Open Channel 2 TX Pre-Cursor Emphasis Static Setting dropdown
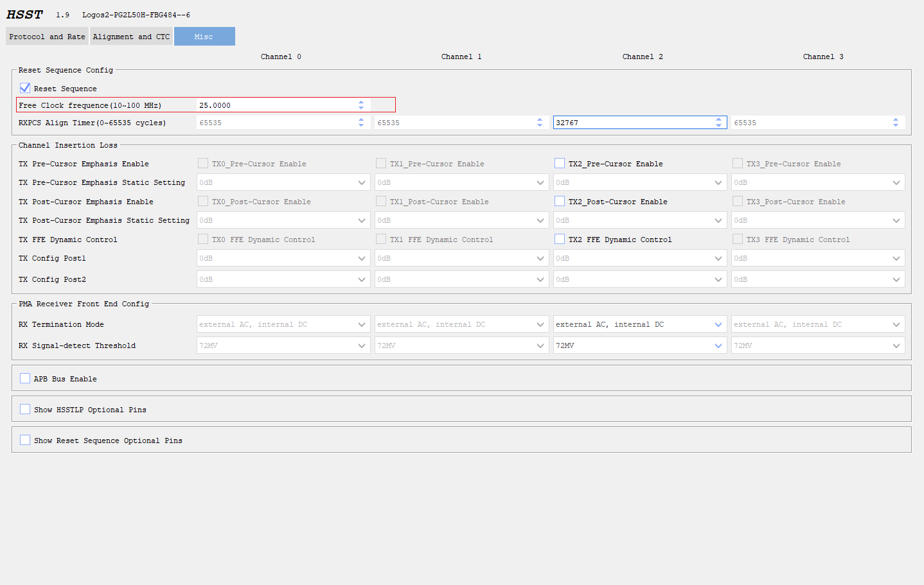Image resolution: width=924 pixels, height=585 pixels. (x=718, y=182)
